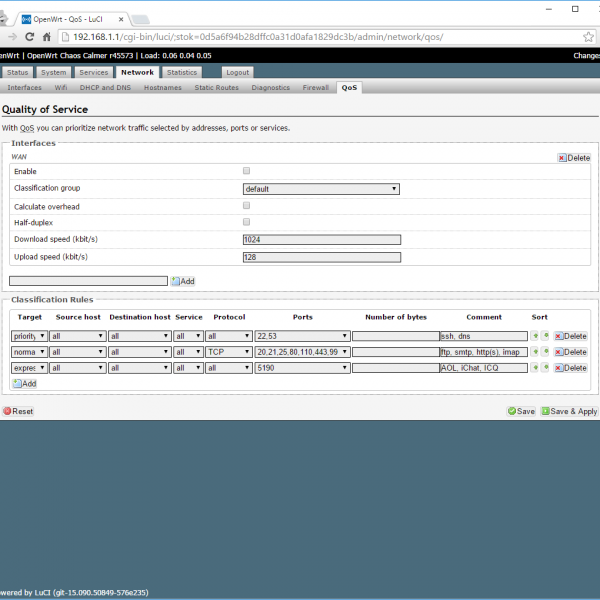Delete the AOL, iChat, ICQ rule
The height and width of the screenshot is (600, 600).
tap(570, 368)
